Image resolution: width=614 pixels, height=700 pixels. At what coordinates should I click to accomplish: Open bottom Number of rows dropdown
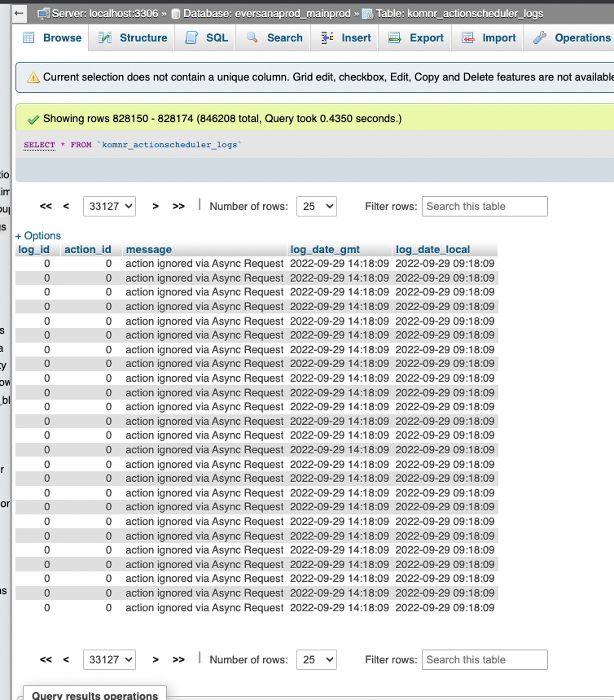pos(317,659)
